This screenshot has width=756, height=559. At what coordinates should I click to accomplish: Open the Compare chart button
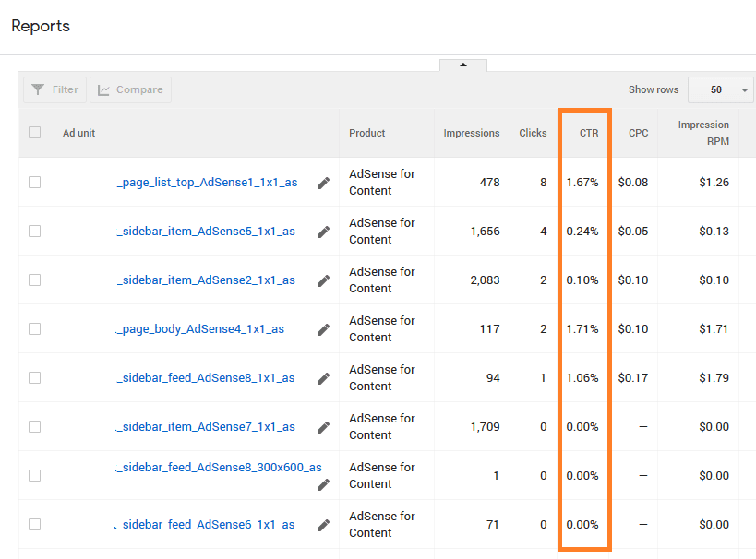click(x=131, y=89)
